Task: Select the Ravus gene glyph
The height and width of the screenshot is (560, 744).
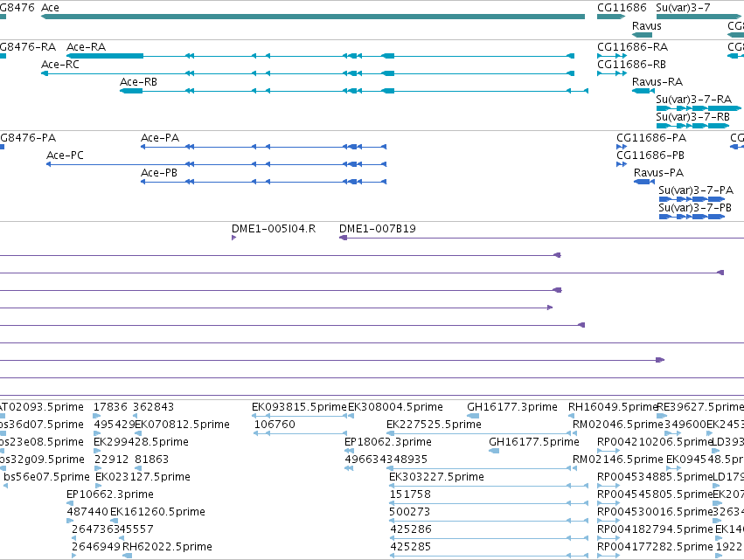Action: pyautogui.click(x=642, y=35)
